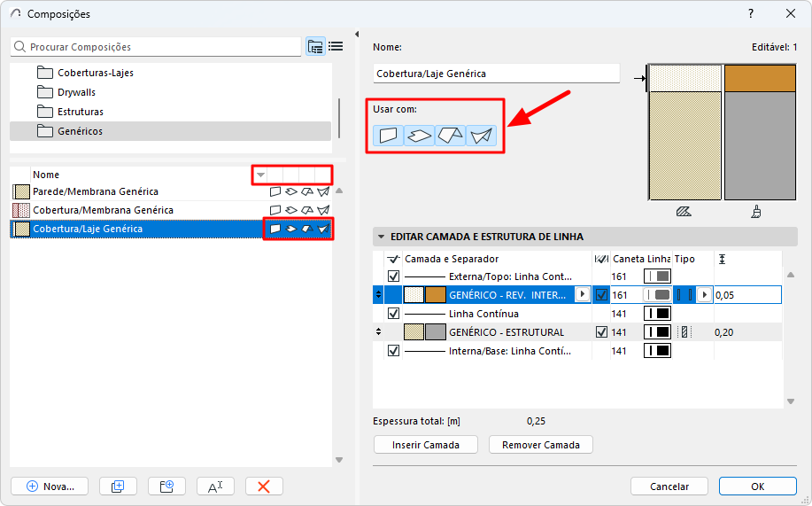
Task: Toggle Use with Slab button
Action: click(x=419, y=136)
